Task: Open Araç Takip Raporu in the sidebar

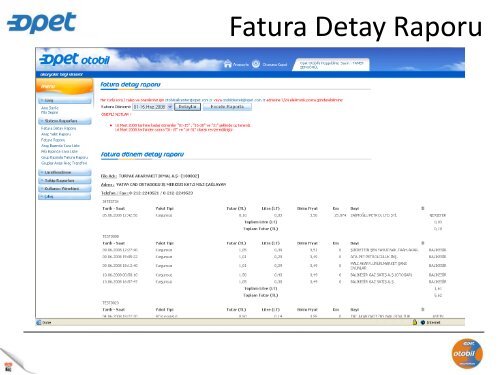Action: [x=56, y=134]
